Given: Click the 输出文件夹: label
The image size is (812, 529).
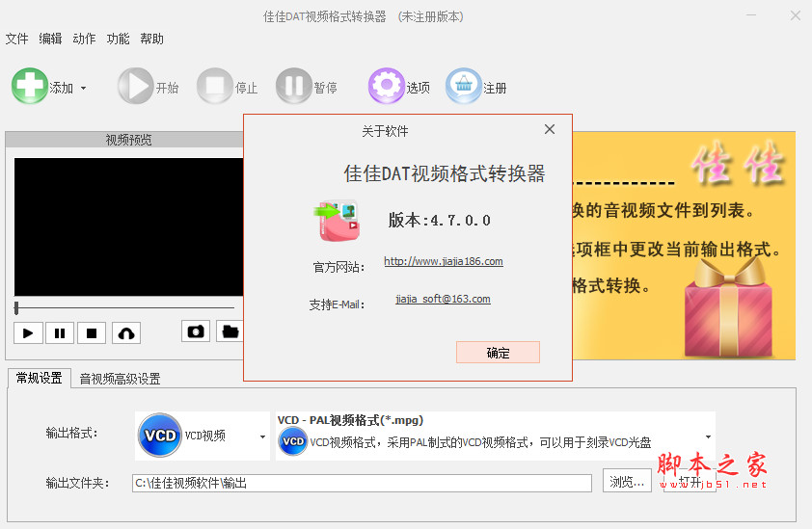Looking at the screenshot, I should pos(78,483).
